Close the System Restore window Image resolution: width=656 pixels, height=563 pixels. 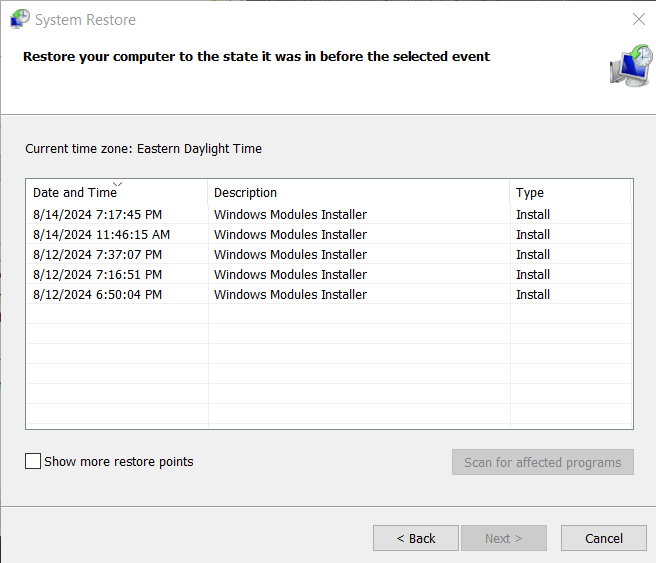tap(638, 19)
